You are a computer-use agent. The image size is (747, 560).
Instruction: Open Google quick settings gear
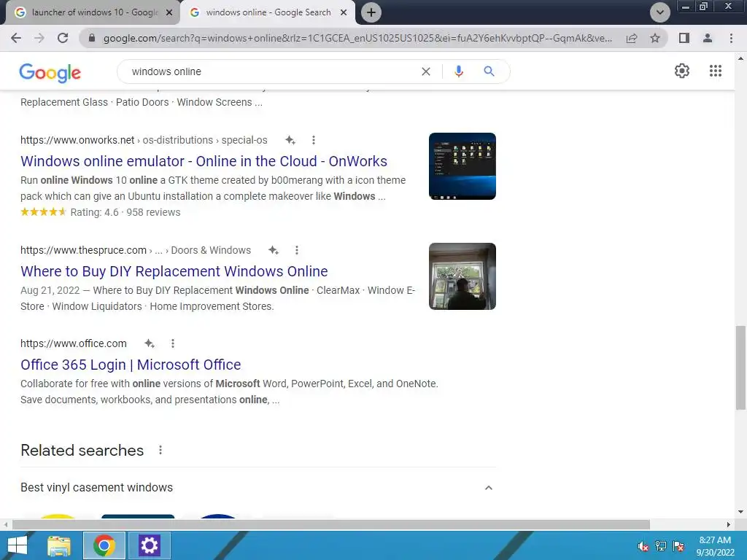[x=682, y=71]
